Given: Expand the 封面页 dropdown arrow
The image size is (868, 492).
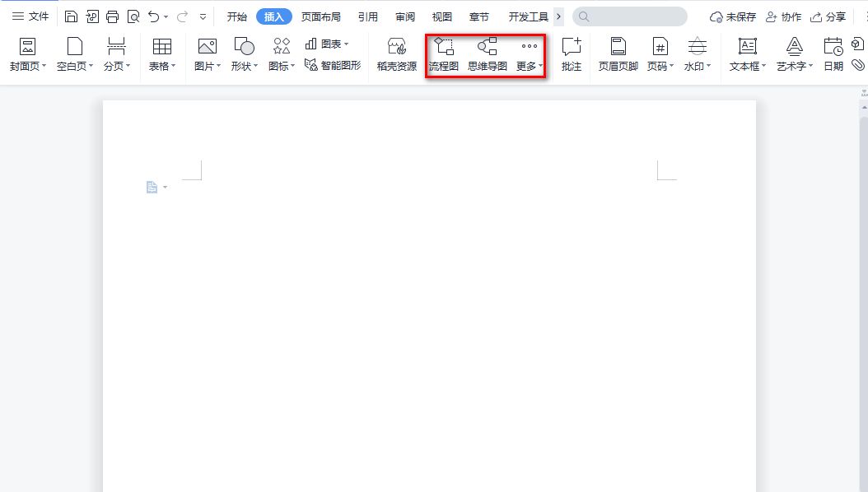Looking at the screenshot, I should [x=44, y=66].
